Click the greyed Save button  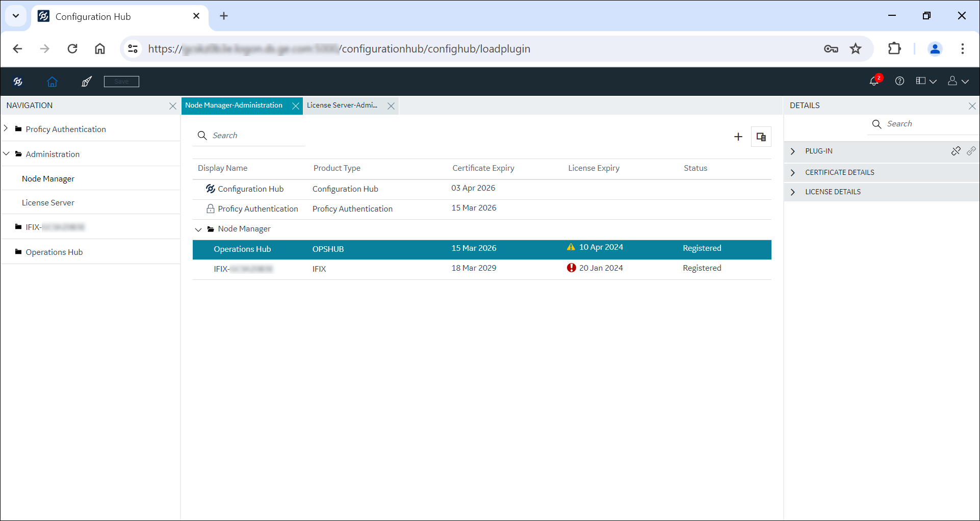click(x=121, y=82)
